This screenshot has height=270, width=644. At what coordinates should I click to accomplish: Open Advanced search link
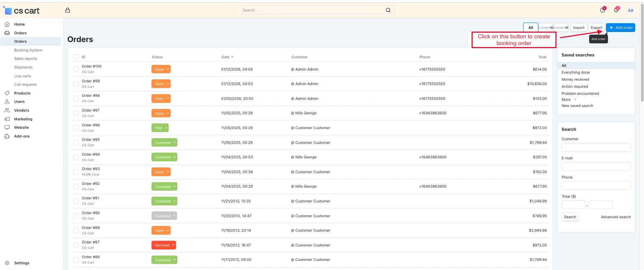coord(616,217)
